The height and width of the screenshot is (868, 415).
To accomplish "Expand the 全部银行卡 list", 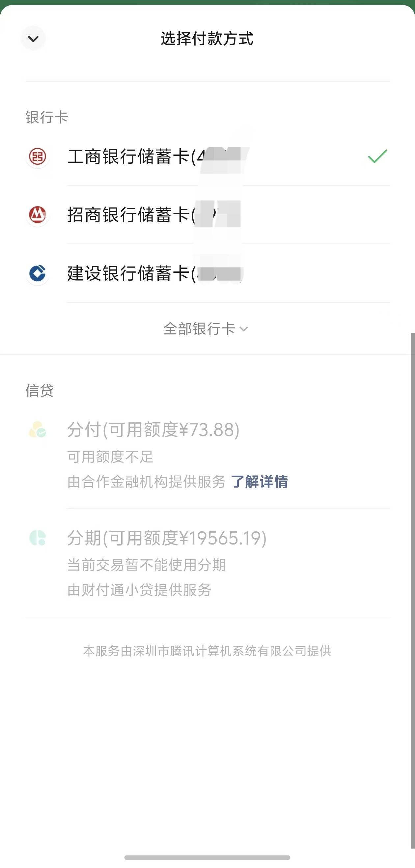I will point(199,329).
